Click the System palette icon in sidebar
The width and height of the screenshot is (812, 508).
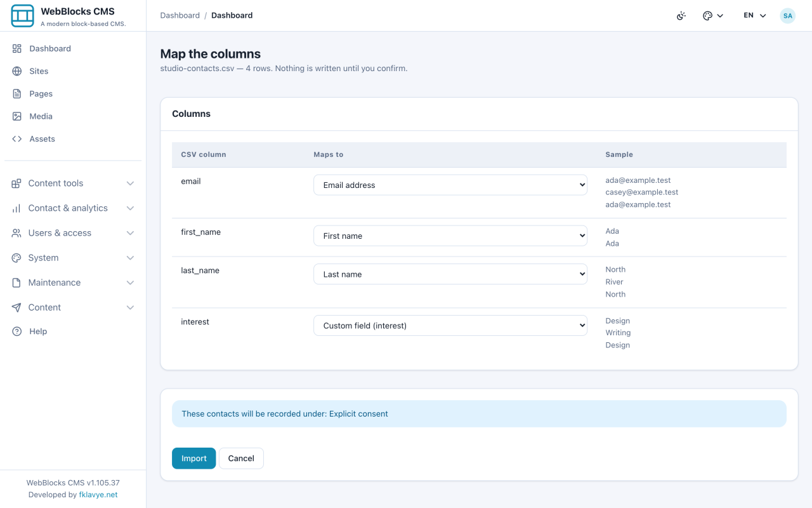click(16, 258)
